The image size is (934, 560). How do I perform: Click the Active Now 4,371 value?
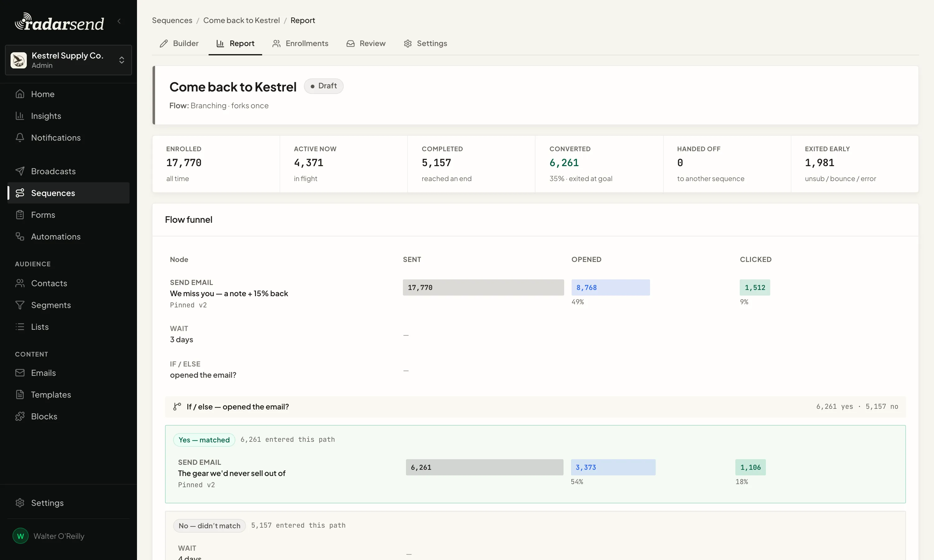(309, 163)
